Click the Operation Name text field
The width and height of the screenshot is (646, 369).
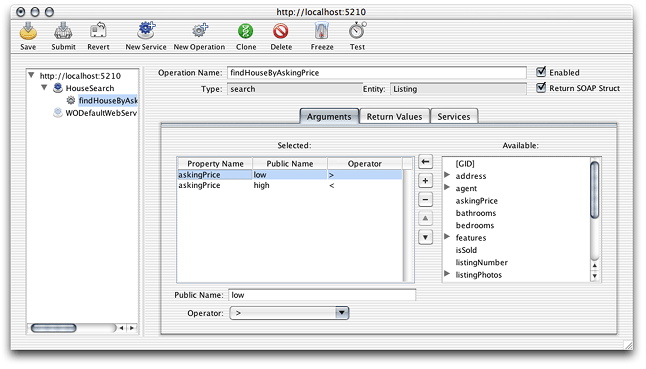[377, 73]
